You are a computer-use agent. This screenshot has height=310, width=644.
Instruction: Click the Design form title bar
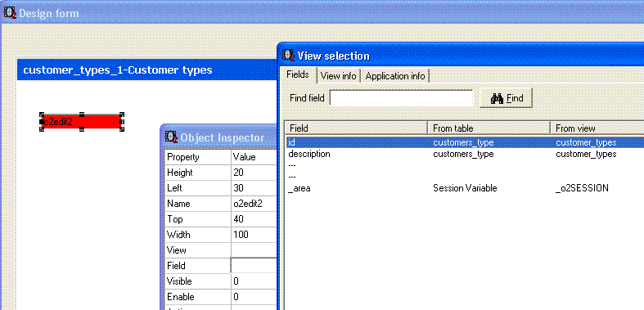click(322, 13)
